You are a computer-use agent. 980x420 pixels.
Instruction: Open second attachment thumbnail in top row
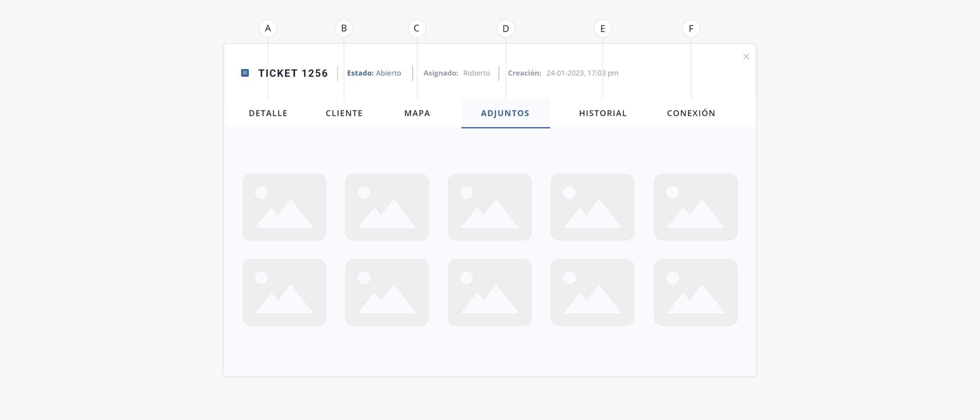pyautogui.click(x=387, y=207)
